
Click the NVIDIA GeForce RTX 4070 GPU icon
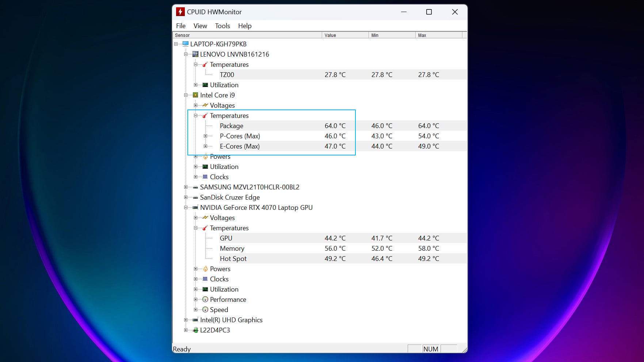click(195, 207)
